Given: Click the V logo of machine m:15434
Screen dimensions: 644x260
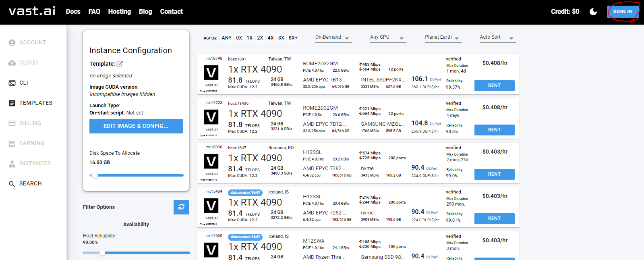Looking at the screenshot, I should pos(211,206).
